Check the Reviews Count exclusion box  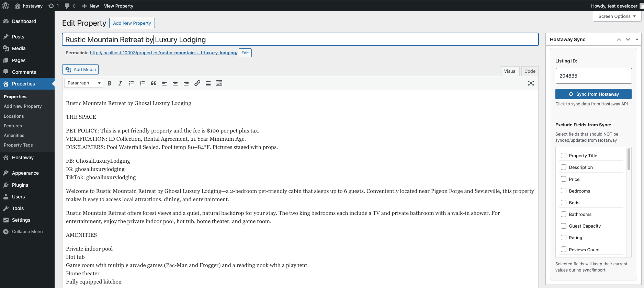pos(564,250)
